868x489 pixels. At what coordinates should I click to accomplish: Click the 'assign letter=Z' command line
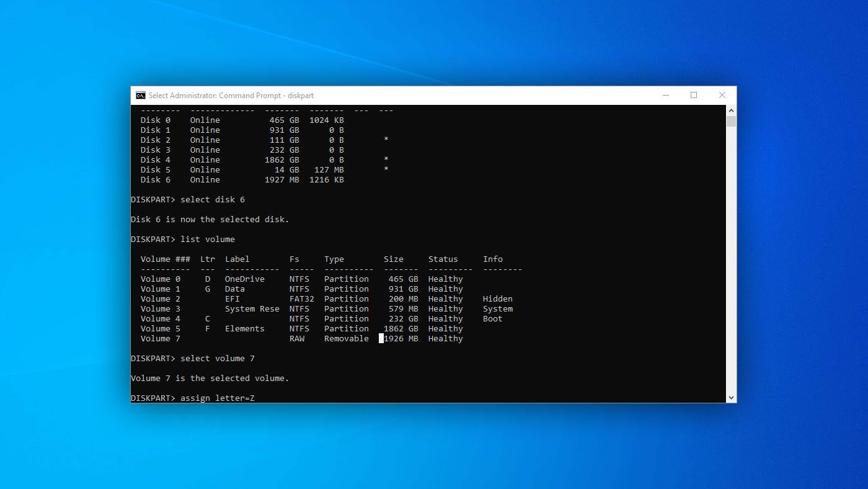coord(218,398)
